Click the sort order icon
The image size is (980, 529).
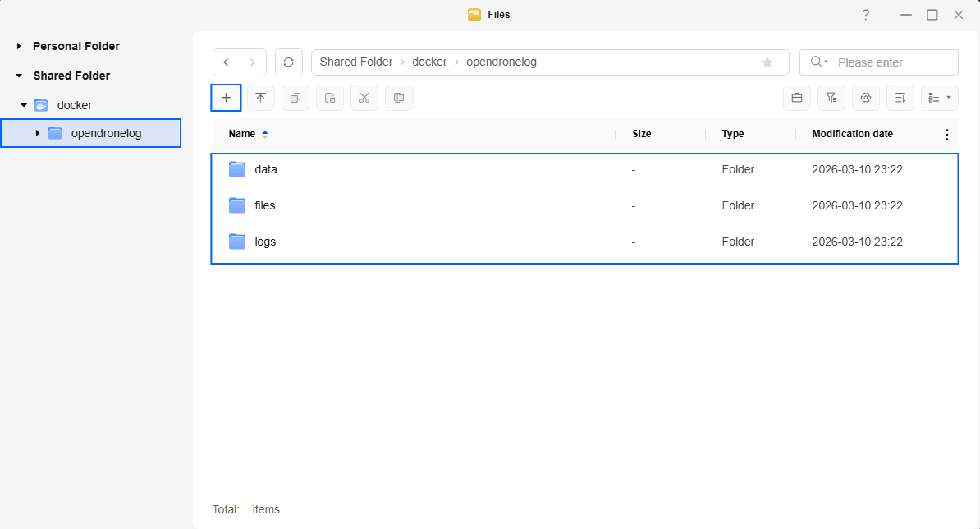[900, 98]
